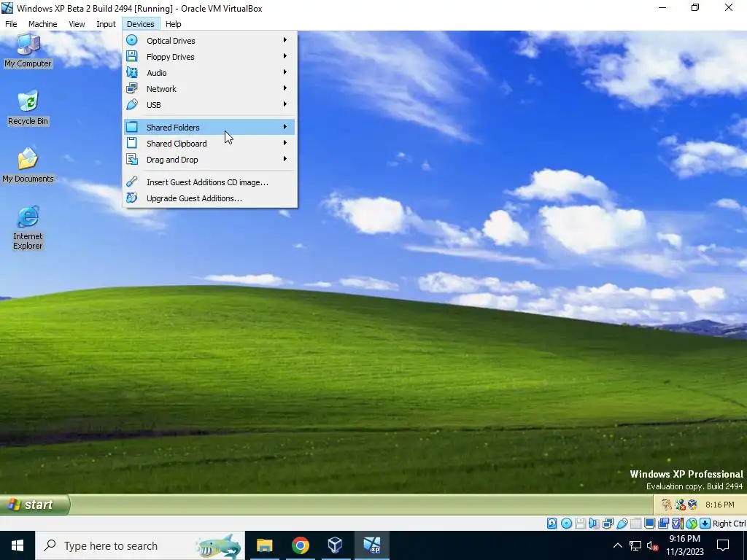Screen dimensions: 747x560
Task: Click the VirtualBox Guest Additions cube in XP tray
Action: coord(692,505)
